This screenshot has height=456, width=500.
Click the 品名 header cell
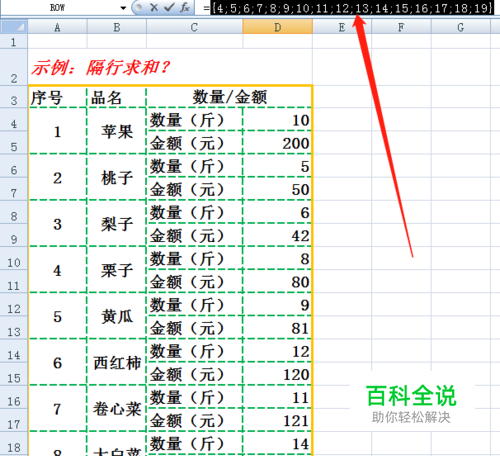pos(117,97)
